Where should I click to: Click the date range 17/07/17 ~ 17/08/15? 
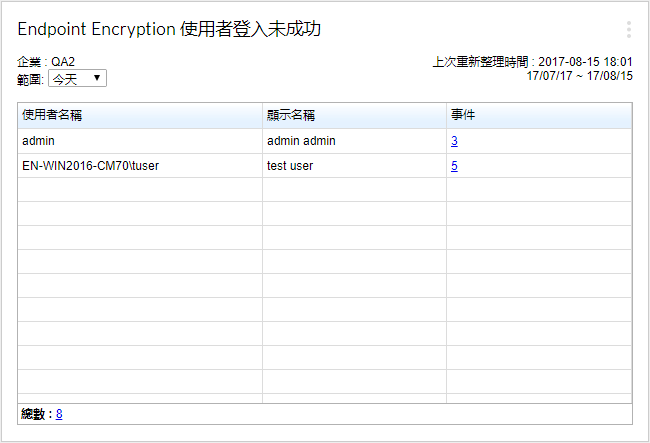[x=579, y=76]
